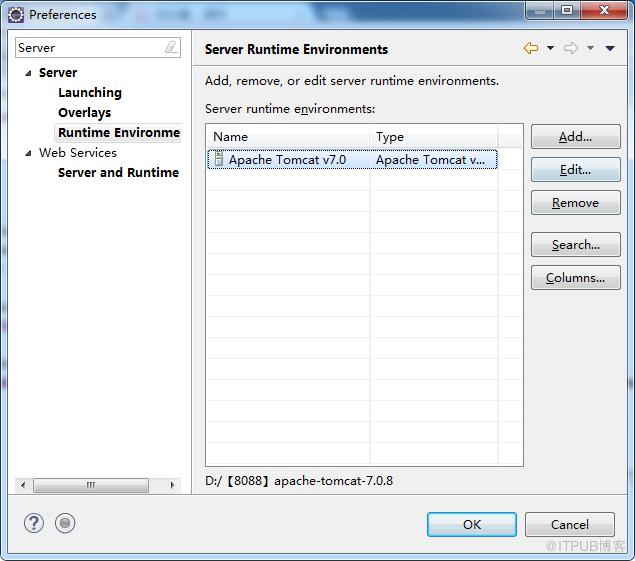Image resolution: width=635 pixels, height=561 pixels.
Task: Select Apache Tomcat v7.0 name cell
Action: [288, 160]
